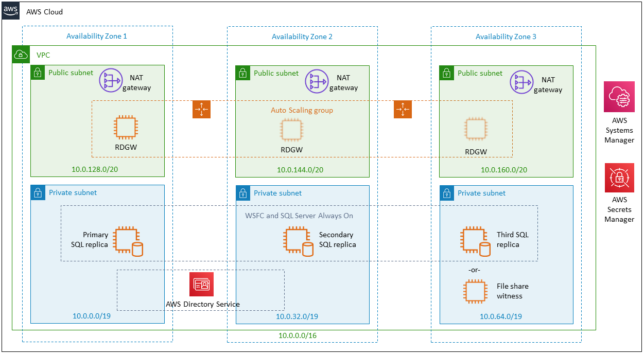Viewport: 644px width, 354px height.
Task: Select the AWS Secrets Manager icon
Action: click(x=619, y=178)
